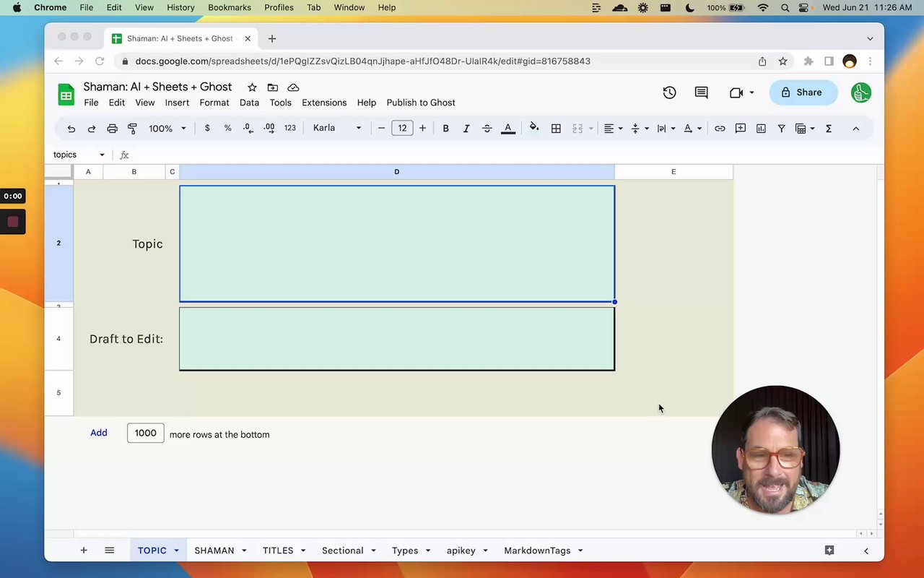Viewport: 924px width, 578px height.
Task: Open version history clock icon
Action: 669,92
